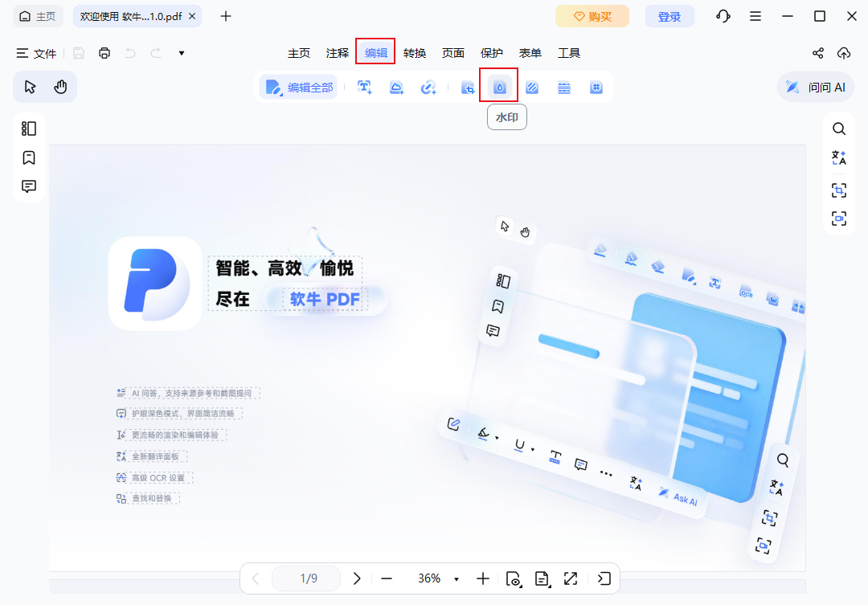Switch to the 主页 ribbon tab
This screenshot has height=605, width=868.
pyautogui.click(x=299, y=53)
